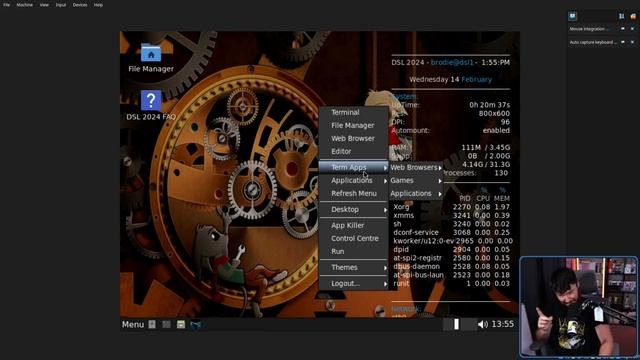Click the runit process row
The image size is (640, 360).
click(x=451, y=283)
